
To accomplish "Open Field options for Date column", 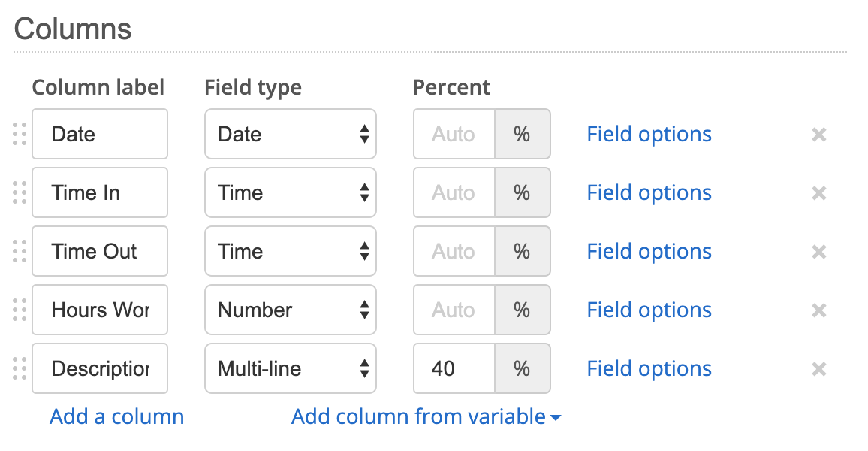I will (x=649, y=135).
